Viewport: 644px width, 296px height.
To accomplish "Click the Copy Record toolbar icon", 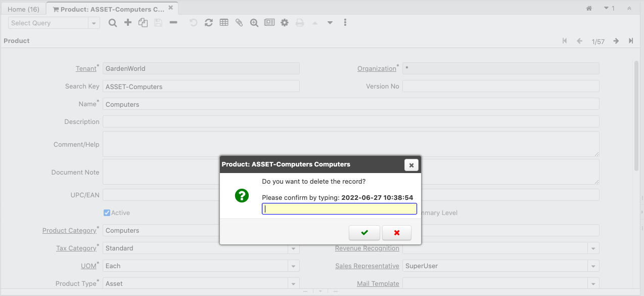I will click(143, 22).
